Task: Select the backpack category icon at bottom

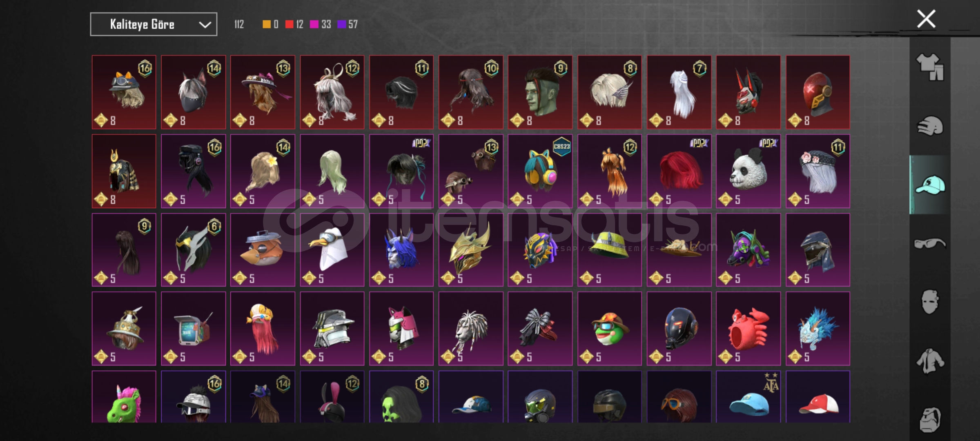Action: [x=930, y=419]
